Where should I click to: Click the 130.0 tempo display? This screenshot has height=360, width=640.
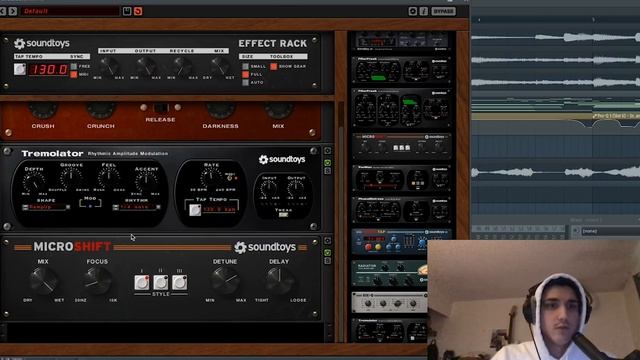pyautogui.click(x=48, y=69)
